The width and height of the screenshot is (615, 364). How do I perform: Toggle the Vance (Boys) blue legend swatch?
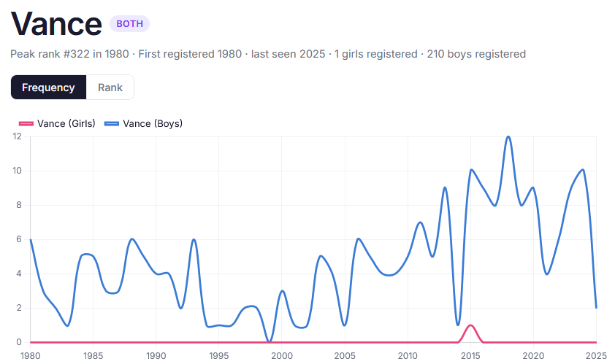point(112,123)
